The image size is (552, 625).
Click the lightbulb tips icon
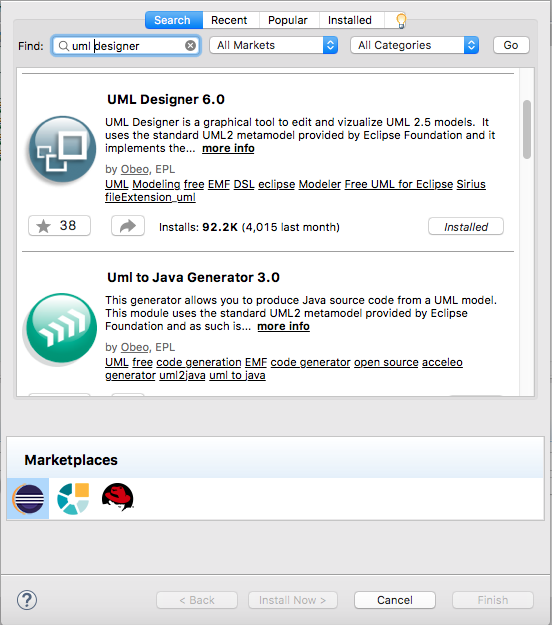[401, 20]
